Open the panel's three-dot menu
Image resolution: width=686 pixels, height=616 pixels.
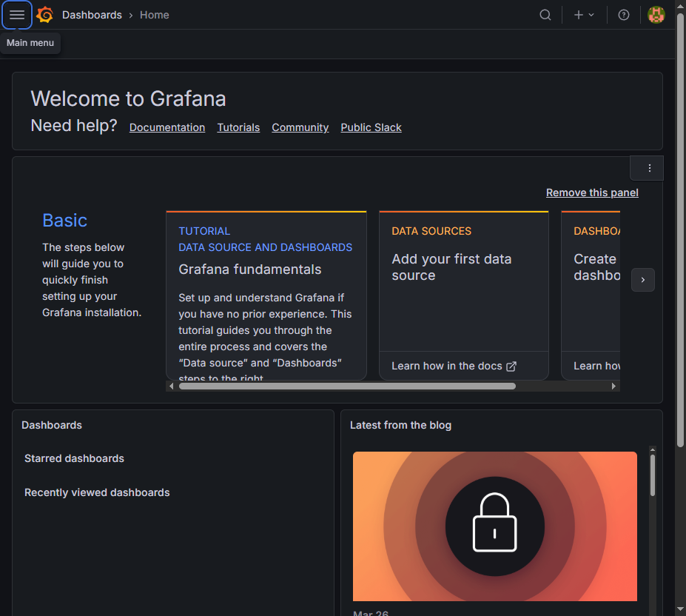pos(649,168)
